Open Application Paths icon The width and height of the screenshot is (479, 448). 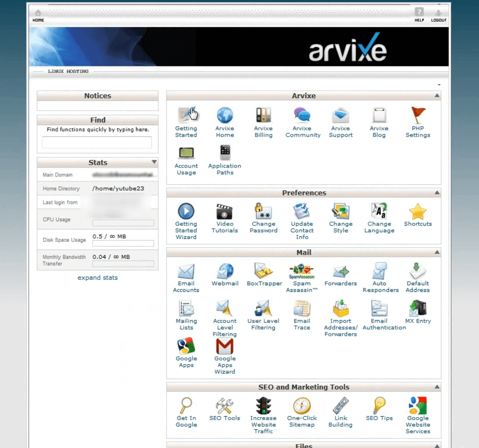pos(225,153)
